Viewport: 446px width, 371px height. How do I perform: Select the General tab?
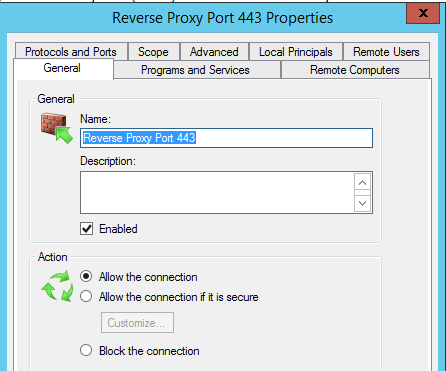click(x=62, y=68)
